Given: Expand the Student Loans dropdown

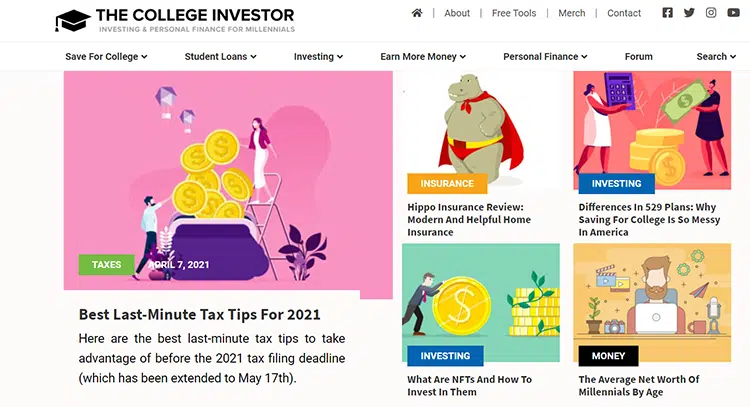Looking at the screenshot, I should coord(220,57).
